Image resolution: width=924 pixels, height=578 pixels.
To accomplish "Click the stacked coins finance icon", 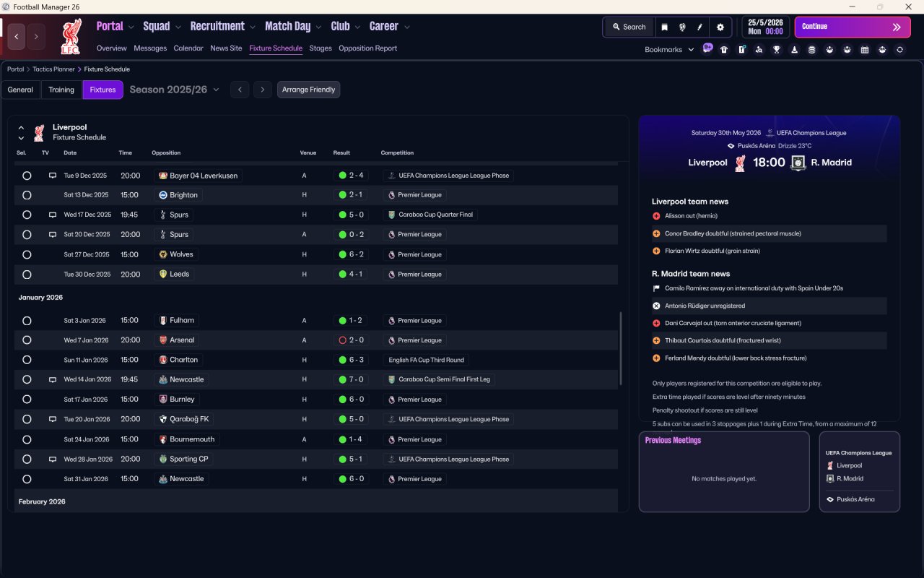I will point(811,50).
